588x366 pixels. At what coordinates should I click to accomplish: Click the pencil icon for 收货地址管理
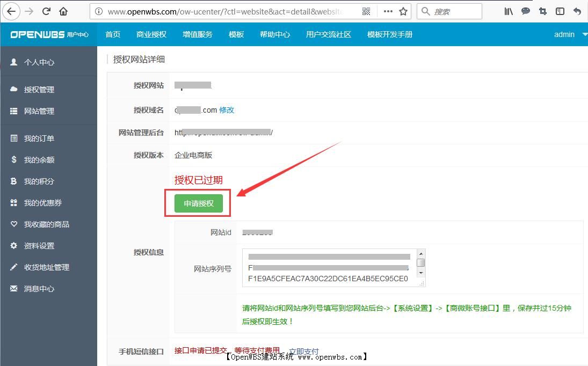coord(14,267)
